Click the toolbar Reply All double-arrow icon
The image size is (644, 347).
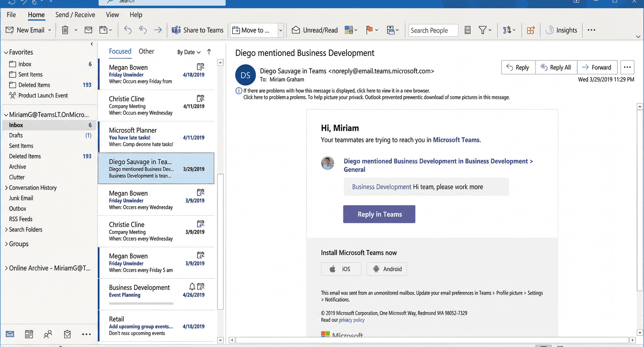pos(143,30)
